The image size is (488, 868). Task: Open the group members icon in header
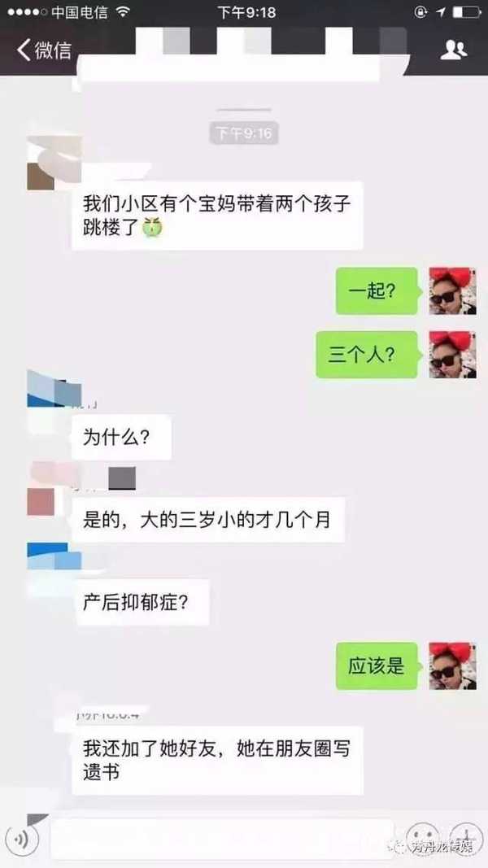point(453,50)
